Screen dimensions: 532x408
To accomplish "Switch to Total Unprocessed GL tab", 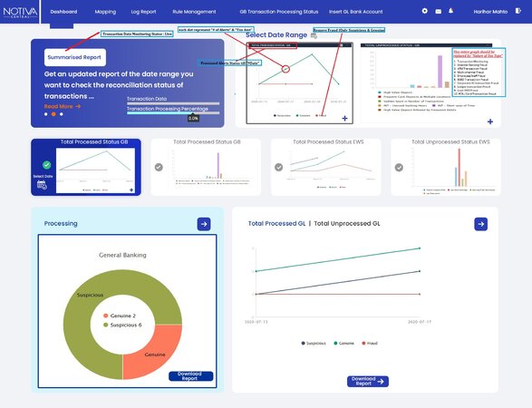I will (x=347, y=224).
